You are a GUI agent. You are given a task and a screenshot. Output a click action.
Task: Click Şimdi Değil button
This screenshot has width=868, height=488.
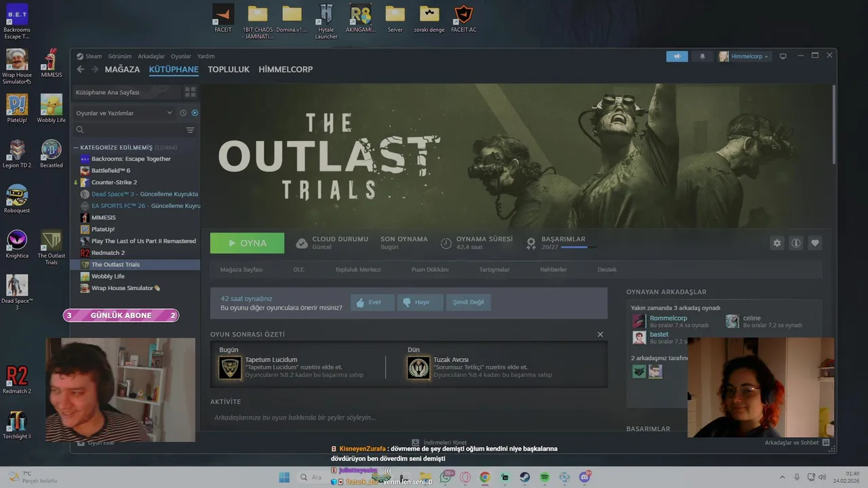469,302
